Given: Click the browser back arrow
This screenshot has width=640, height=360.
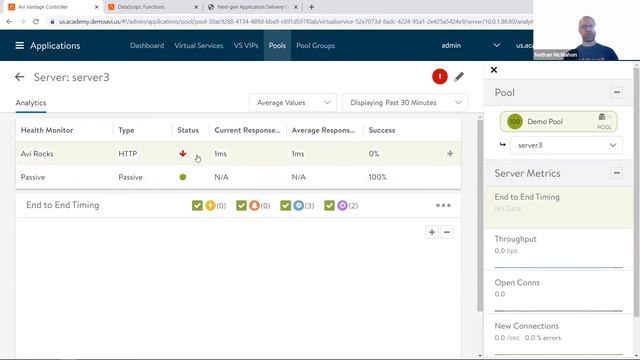Looking at the screenshot, I should (x=9, y=22).
